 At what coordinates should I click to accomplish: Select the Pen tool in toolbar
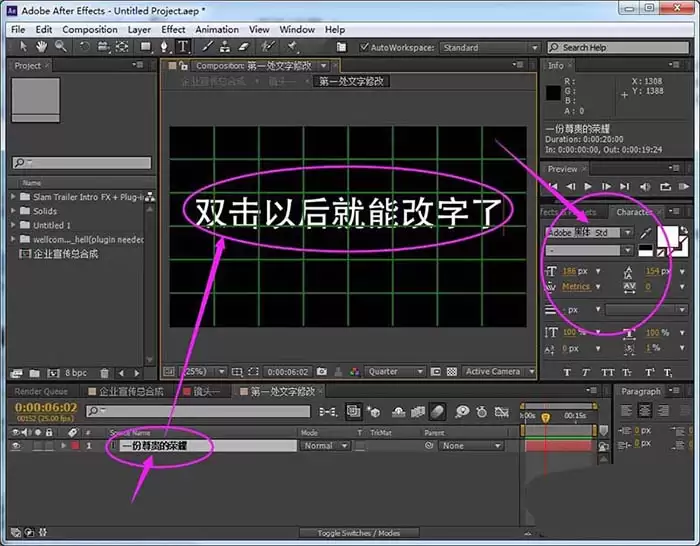pos(164,46)
